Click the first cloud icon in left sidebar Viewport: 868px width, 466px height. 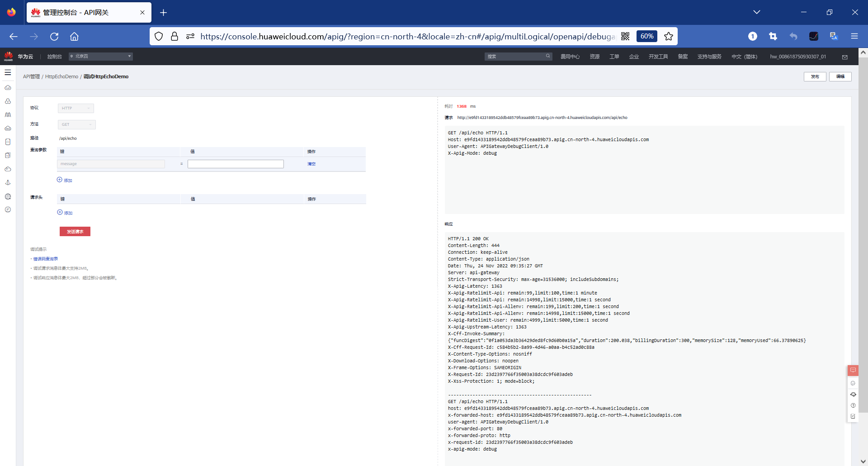pos(8,88)
